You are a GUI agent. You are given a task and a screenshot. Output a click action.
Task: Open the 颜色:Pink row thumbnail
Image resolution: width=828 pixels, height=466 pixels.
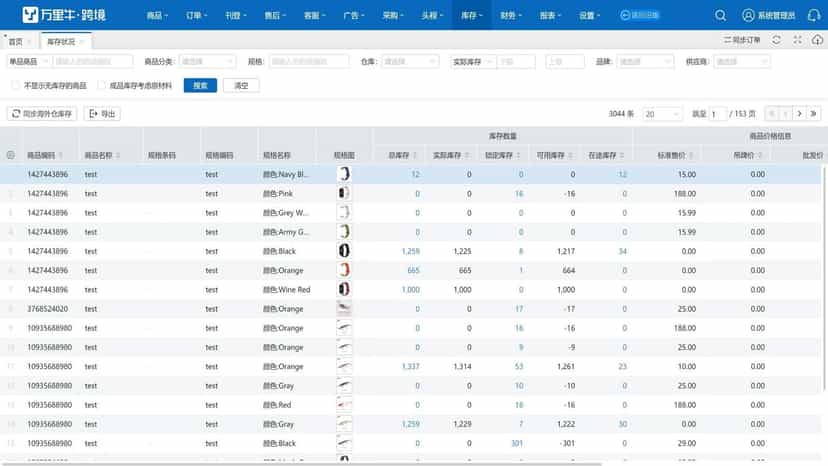tap(344, 193)
